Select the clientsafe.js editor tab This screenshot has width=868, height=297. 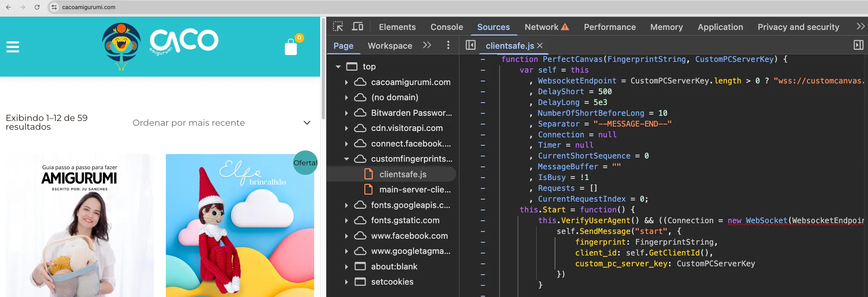(x=510, y=46)
